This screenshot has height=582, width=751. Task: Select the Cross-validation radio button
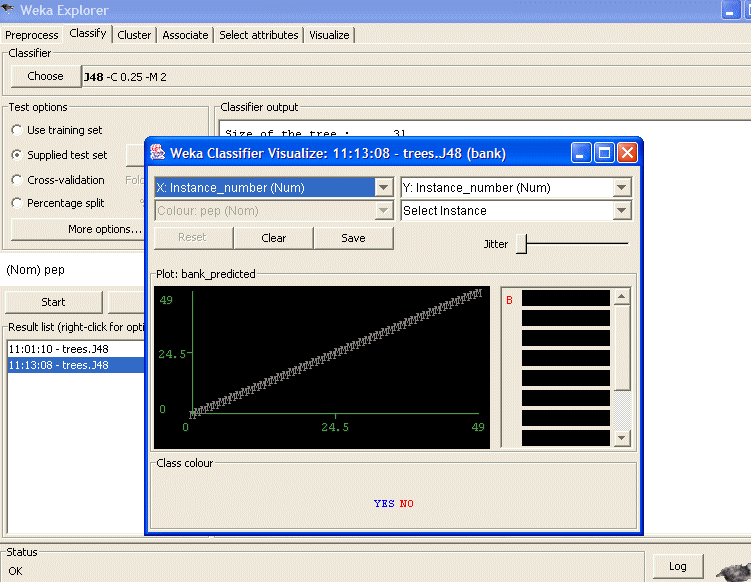(18, 180)
